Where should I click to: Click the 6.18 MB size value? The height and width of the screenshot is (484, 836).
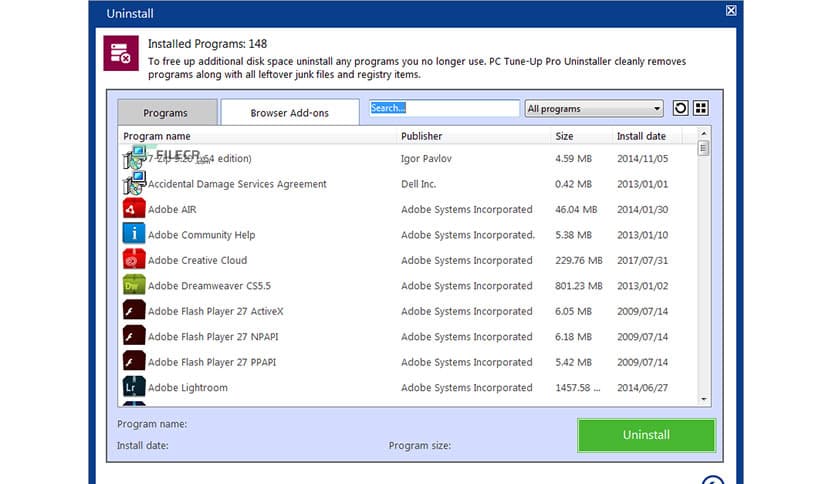pyautogui.click(x=573, y=337)
